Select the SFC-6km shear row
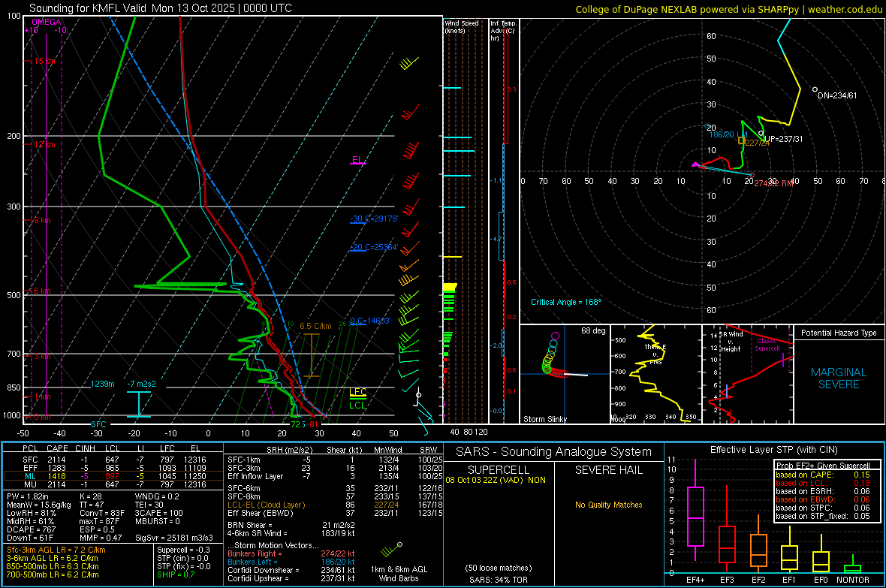Image resolution: width=886 pixels, height=588 pixels. coord(335,488)
